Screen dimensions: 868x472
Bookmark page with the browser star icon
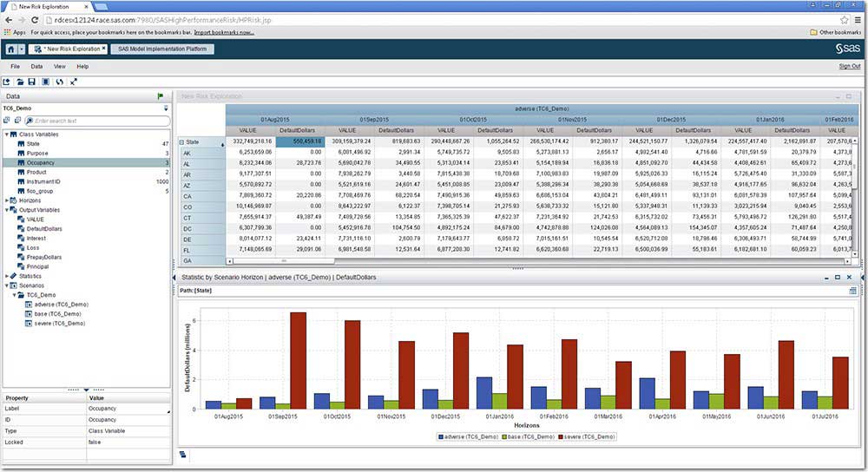(845, 20)
